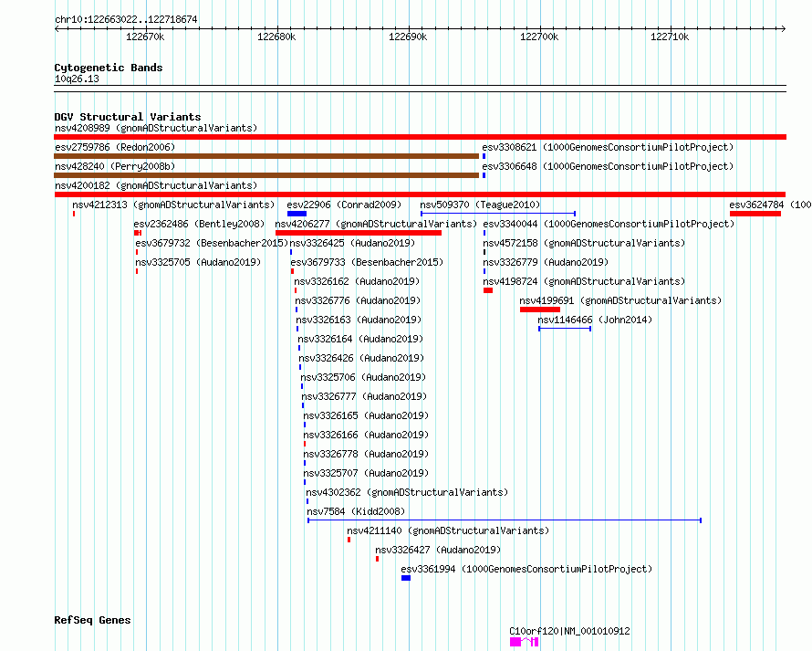Open nsv4206277 gnomAD variant label
The width and height of the screenshot is (812, 651).
point(376,224)
